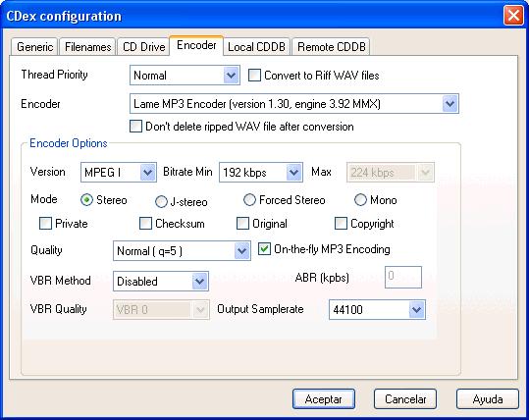
Task: Click the ABR (kbps) input field
Action: pyautogui.click(x=403, y=277)
